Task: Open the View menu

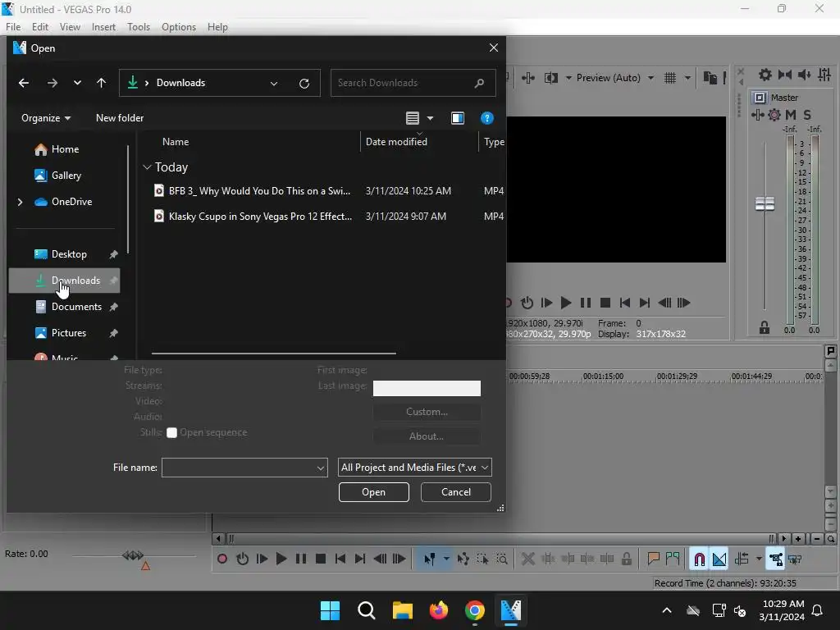Action: click(70, 27)
